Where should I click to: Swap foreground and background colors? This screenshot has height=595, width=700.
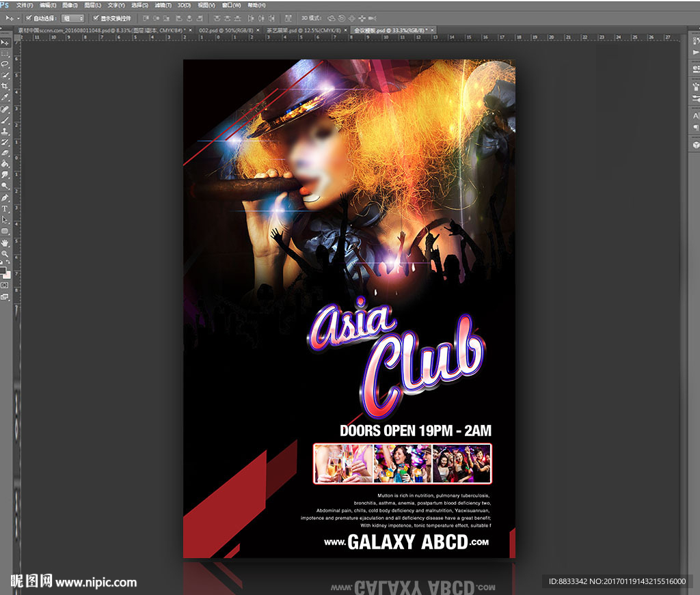coord(8,262)
